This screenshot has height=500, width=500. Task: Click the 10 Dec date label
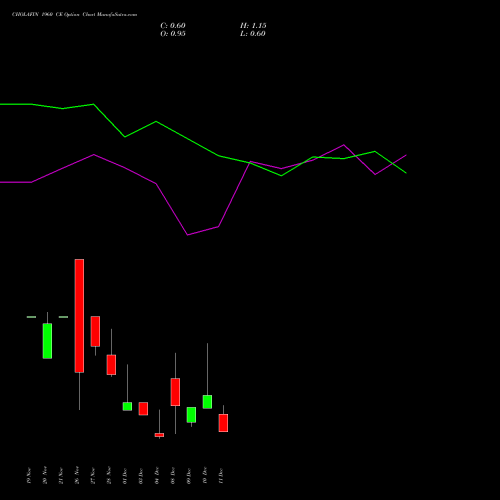pyautogui.click(x=205, y=475)
